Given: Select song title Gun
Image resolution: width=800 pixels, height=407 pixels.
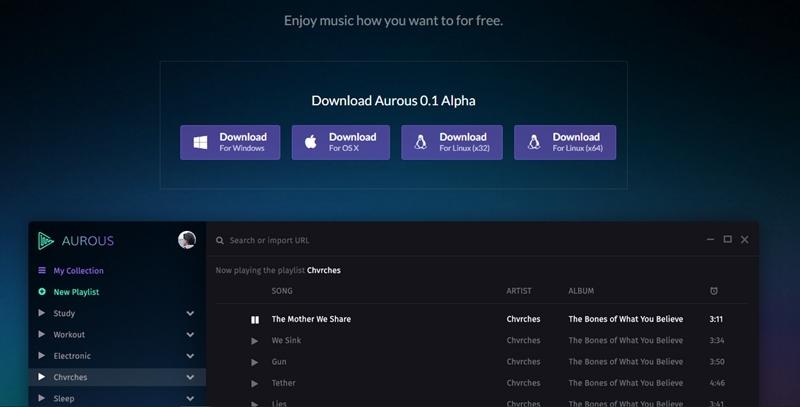Looking at the screenshot, I should (279, 362).
